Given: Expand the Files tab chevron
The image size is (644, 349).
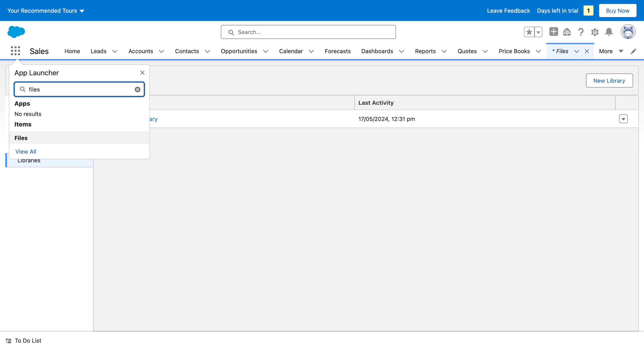Looking at the screenshot, I should [x=577, y=51].
